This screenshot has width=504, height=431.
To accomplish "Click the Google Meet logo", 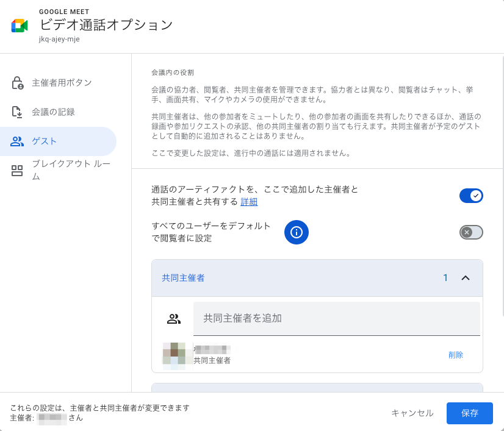I will pyautogui.click(x=19, y=26).
